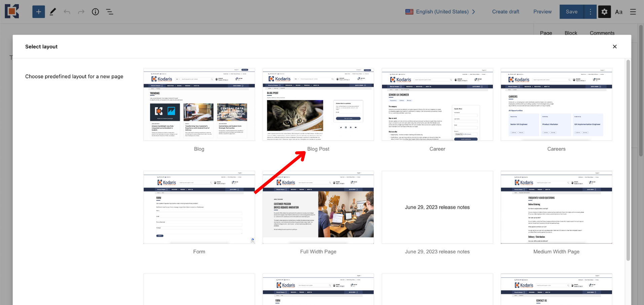Screen dimensions: 644x305
Task: Choose the Medium Width Page thumbnail
Action: tap(557, 207)
